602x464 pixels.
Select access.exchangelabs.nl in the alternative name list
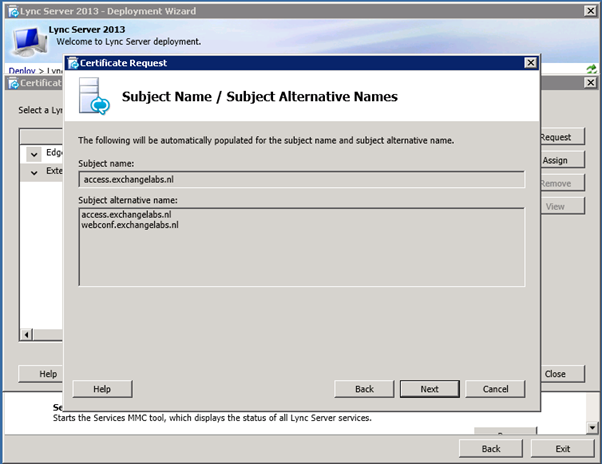(x=127, y=214)
